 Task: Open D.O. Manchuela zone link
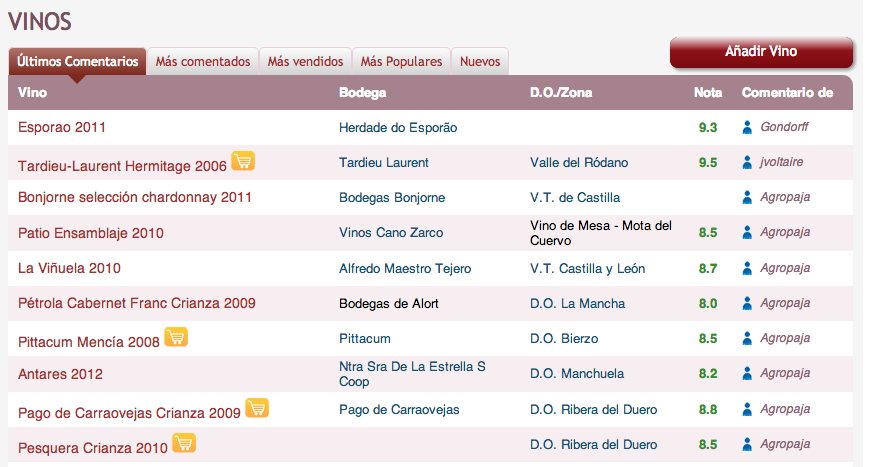576,373
